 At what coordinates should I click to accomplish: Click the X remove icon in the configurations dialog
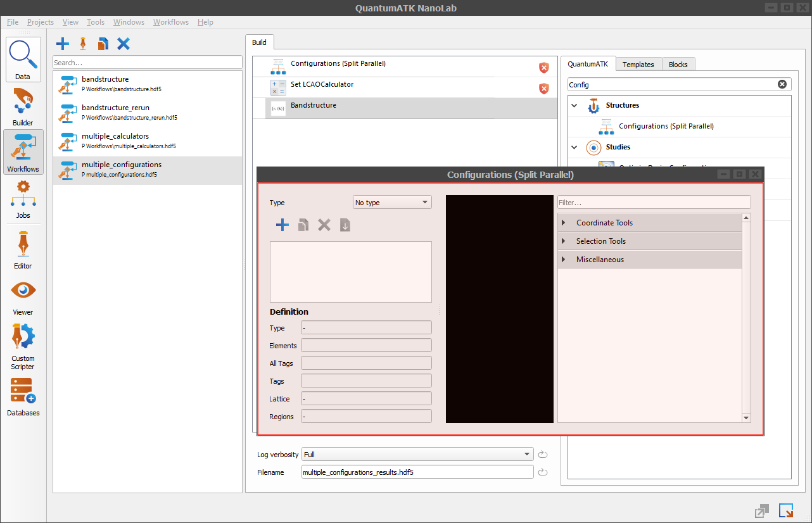pyautogui.click(x=324, y=225)
